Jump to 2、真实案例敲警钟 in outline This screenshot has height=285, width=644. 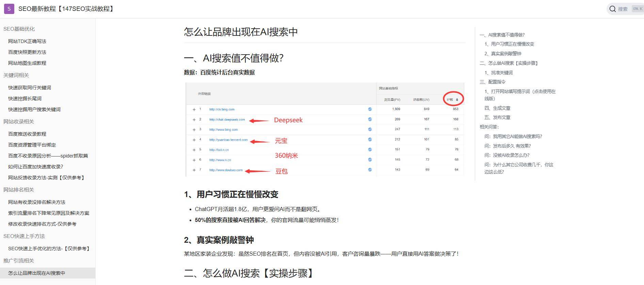(x=503, y=54)
